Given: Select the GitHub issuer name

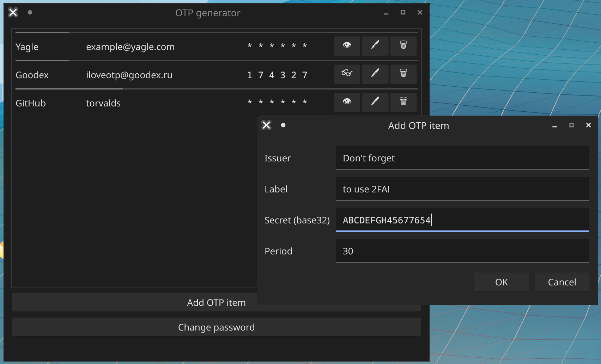Looking at the screenshot, I should click(31, 103).
